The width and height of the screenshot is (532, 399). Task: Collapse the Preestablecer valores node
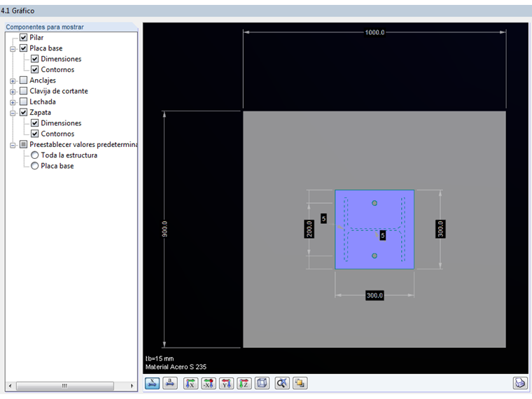coord(13,145)
